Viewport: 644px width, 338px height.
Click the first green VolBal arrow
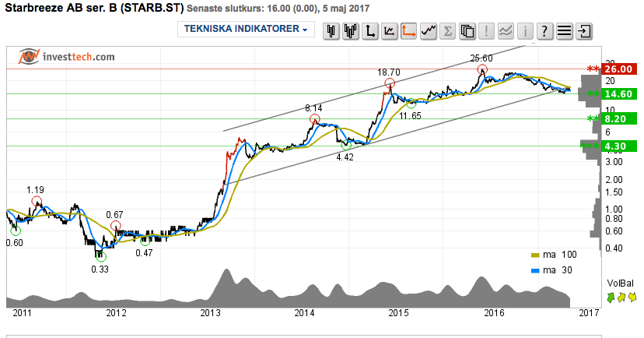pos(611,297)
